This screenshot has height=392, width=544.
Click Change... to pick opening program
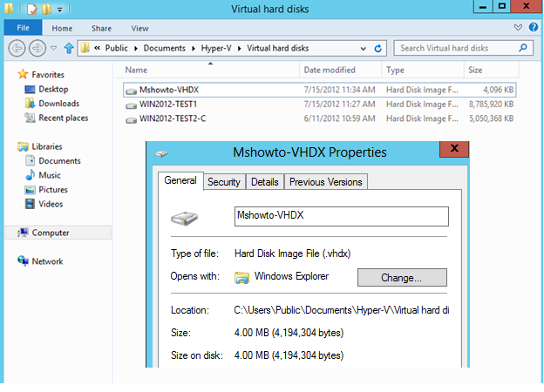402,277
